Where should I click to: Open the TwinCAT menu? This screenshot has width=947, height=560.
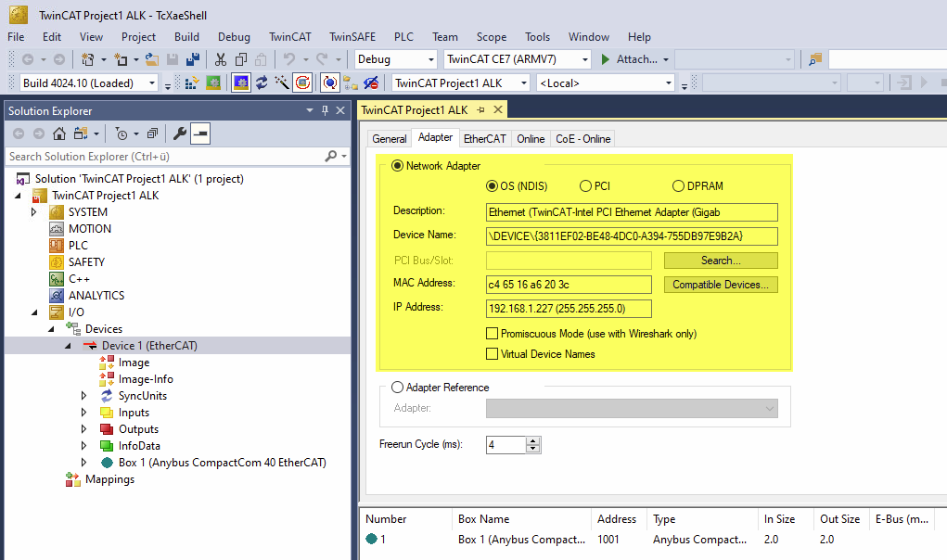click(x=290, y=37)
